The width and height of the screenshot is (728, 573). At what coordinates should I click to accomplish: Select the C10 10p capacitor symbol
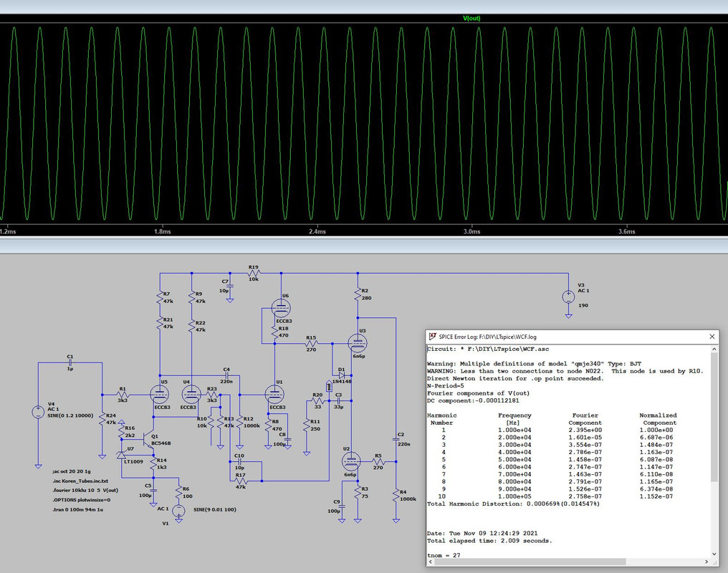coord(239,462)
